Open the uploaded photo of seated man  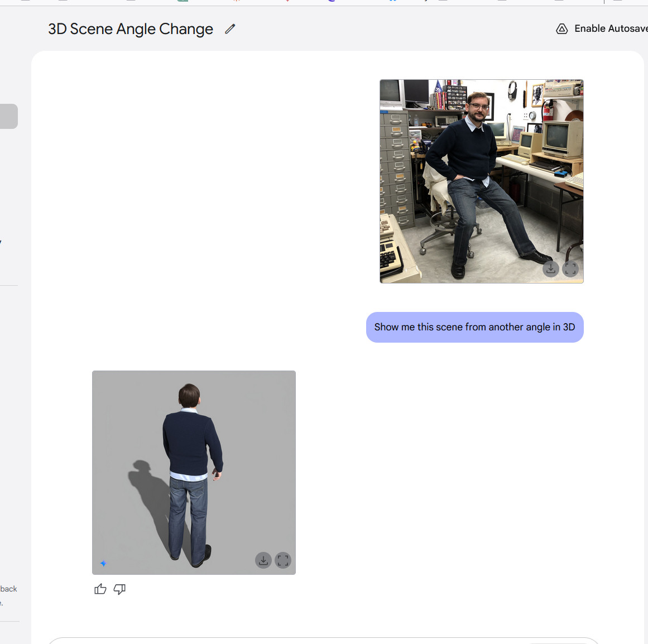(481, 181)
